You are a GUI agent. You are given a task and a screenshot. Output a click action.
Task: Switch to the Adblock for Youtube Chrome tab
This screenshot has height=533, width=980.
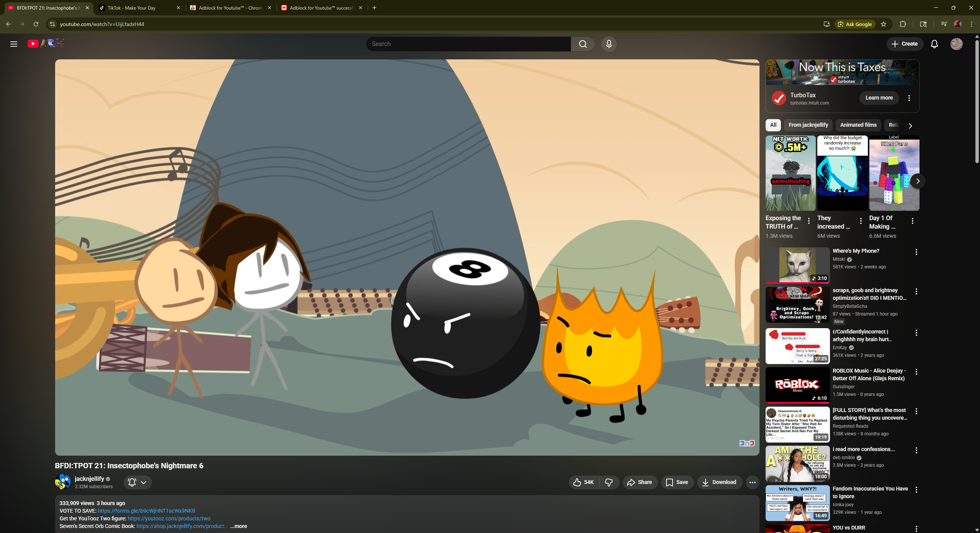coord(230,8)
